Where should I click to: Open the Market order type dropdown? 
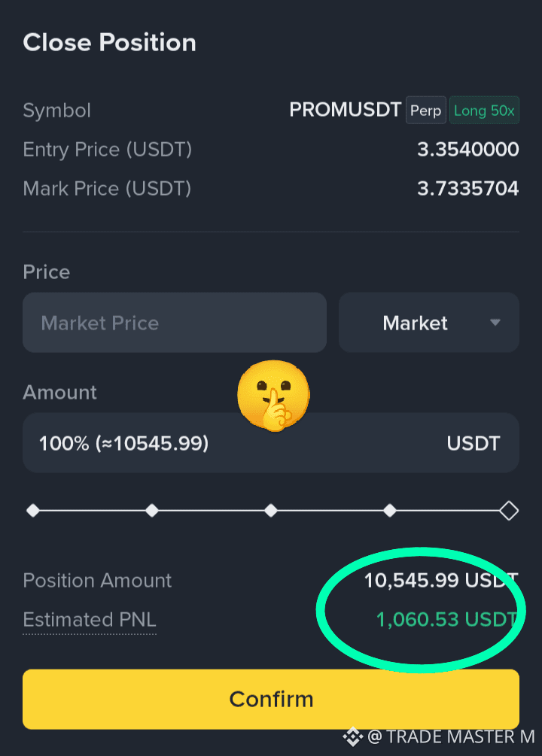428,323
